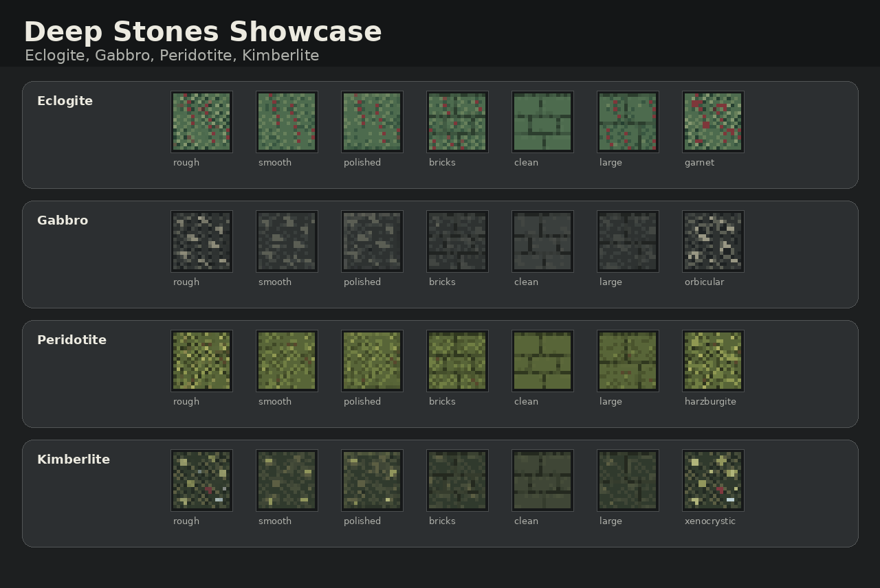This screenshot has width=880, height=588.
Task: Pick the Eclogite large bricks tile
Action: tap(628, 122)
